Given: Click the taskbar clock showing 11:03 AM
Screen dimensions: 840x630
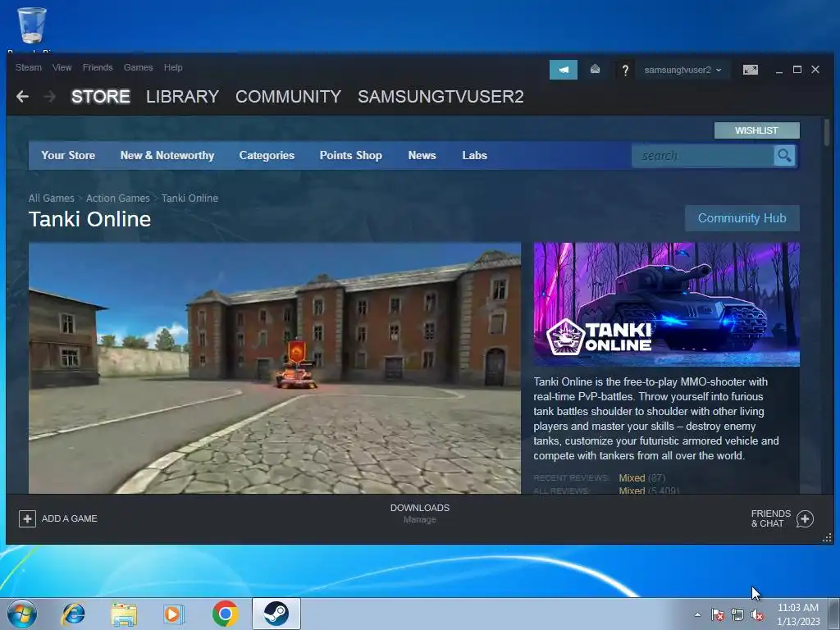Looking at the screenshot, I should click(x=798, y=614).
